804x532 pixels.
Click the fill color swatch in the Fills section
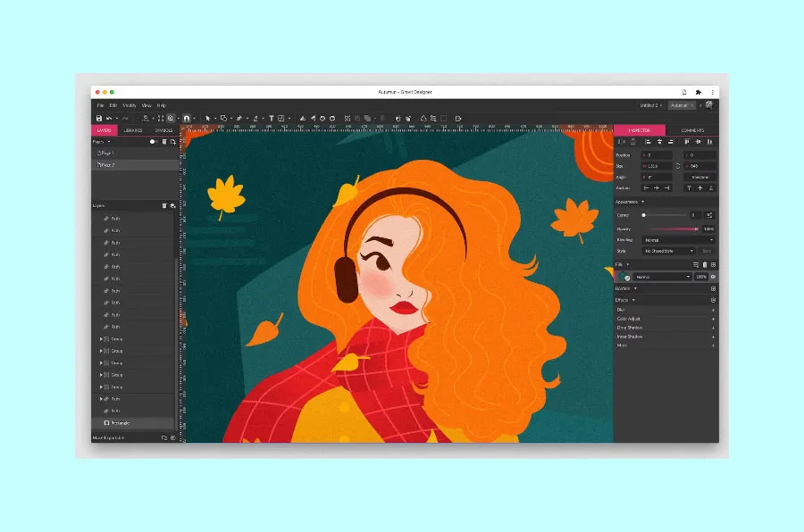(623, 276)
